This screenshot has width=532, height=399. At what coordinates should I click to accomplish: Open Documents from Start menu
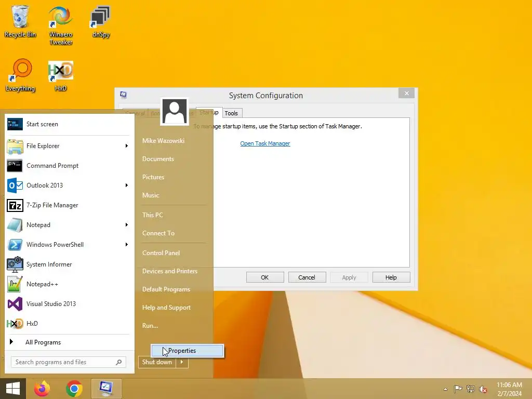(x=158, y=159)
